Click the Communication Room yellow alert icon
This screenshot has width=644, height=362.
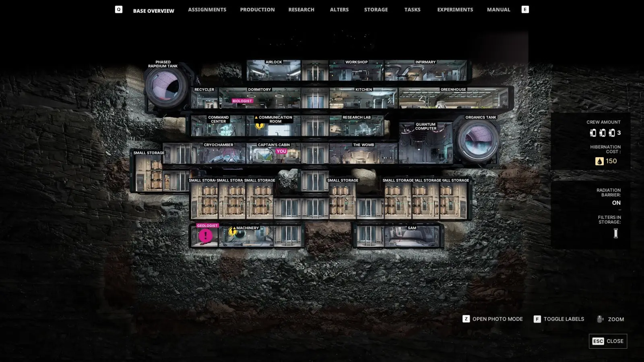260,125
